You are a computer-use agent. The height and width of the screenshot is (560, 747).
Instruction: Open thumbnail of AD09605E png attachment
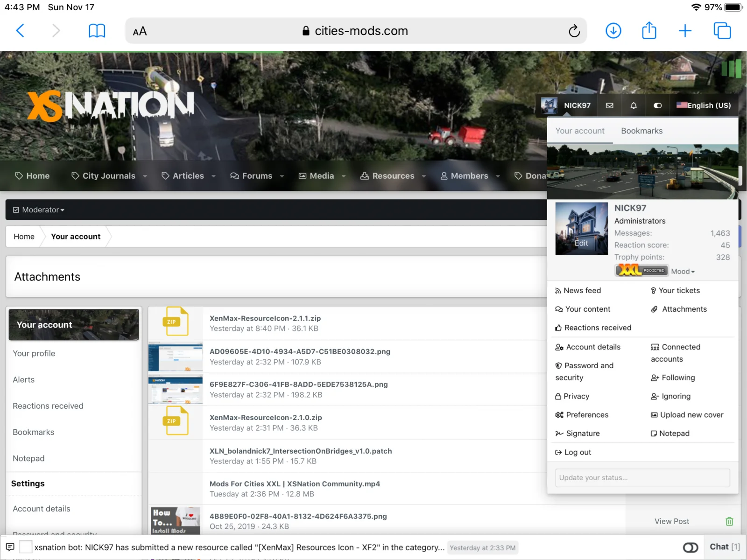click(176, 357)
